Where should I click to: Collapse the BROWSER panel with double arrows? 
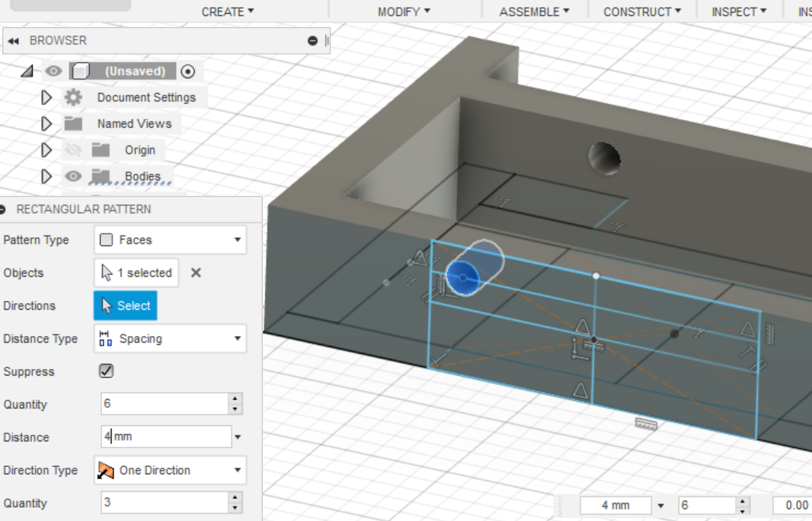point(13,40)
